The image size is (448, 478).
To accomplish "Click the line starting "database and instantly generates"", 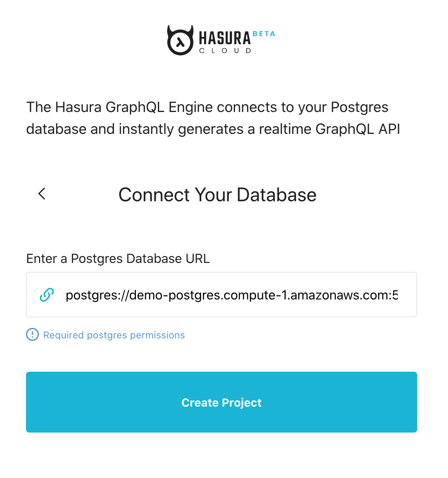I will pos(213,129).
